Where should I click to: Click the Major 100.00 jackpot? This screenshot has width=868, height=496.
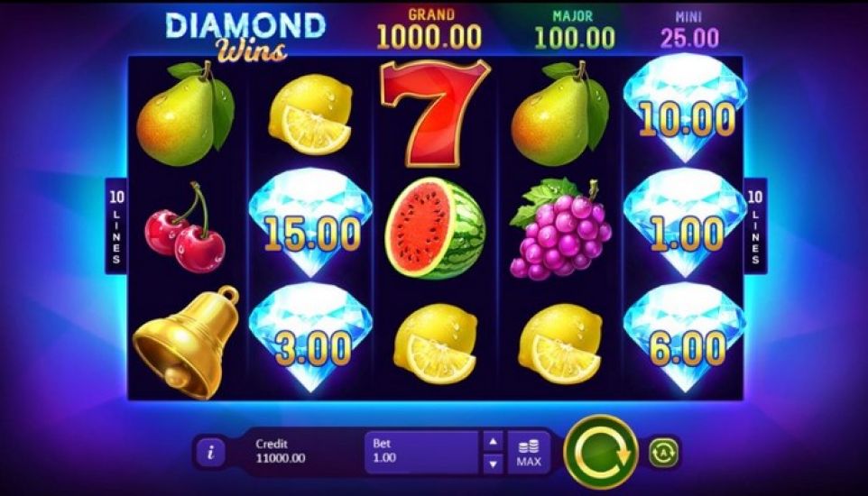[x=575, y=30]
